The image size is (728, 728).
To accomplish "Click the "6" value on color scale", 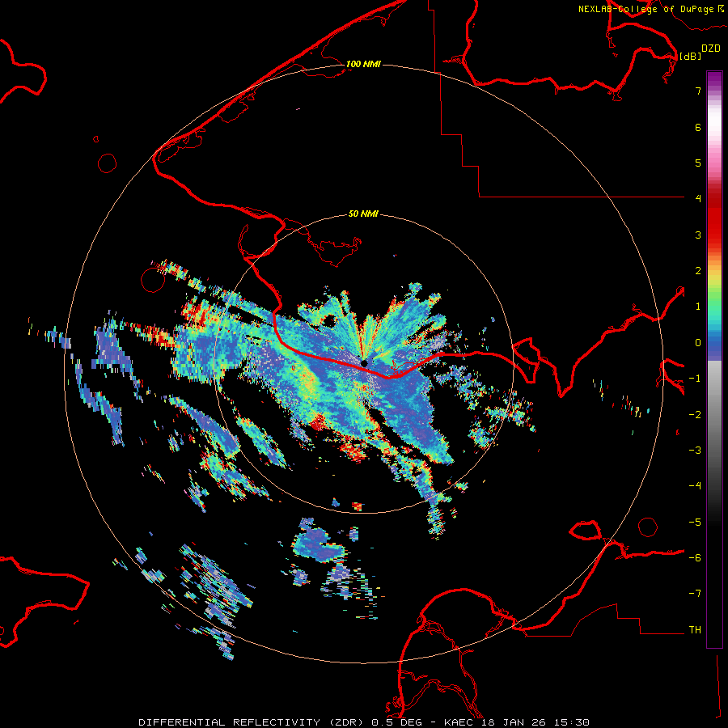I will pyautogui.click(x=698, y=127).
